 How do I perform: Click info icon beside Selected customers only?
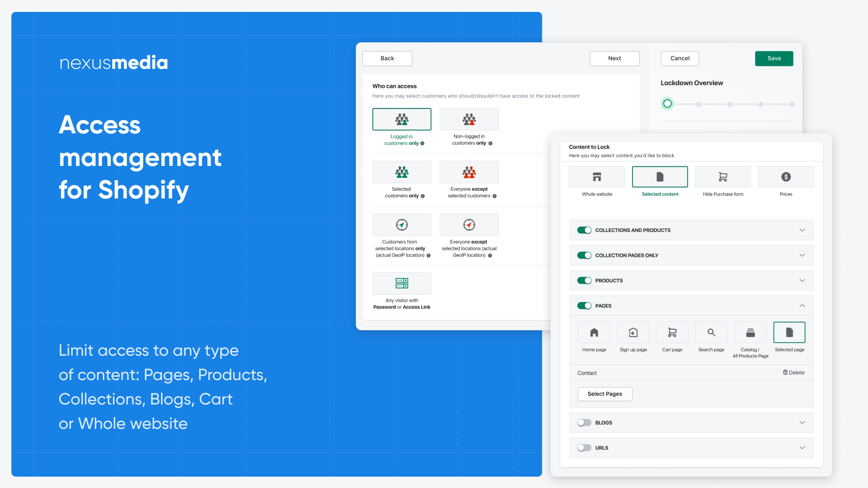point(423,196)
